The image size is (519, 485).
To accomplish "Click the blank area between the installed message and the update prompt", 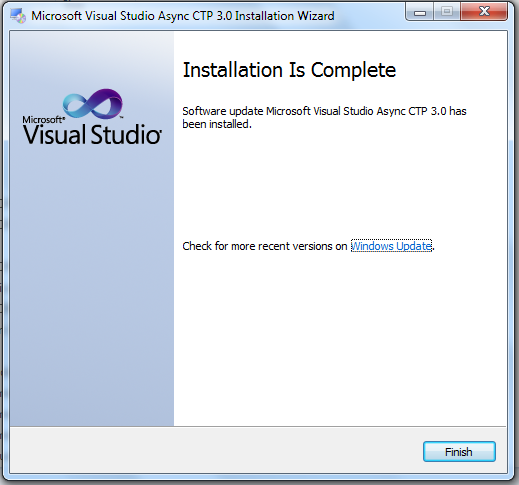I will 340,185.
